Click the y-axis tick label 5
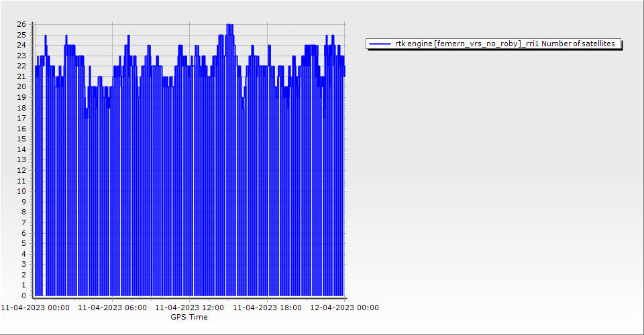Viewport: 644px width, 335px height. pyautogui.click(x=23, y=243)
